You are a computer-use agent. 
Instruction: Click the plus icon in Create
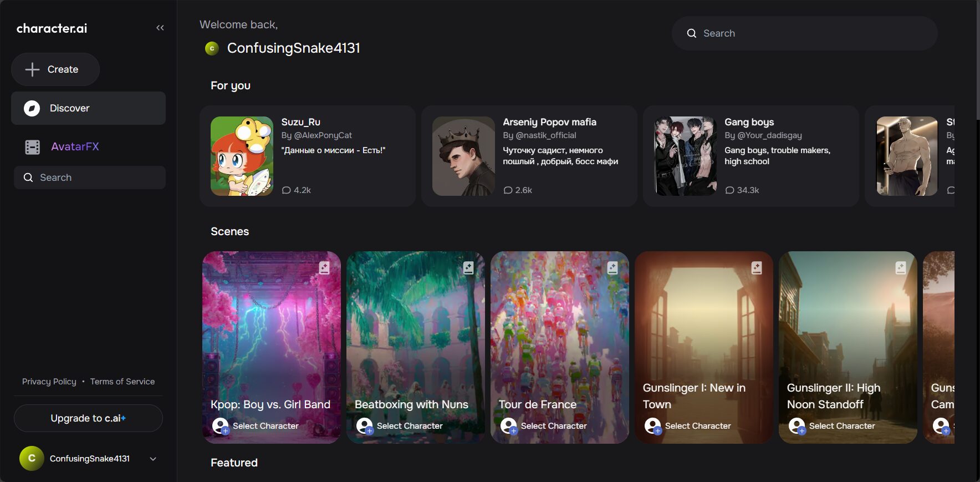(x=32, y=69)
